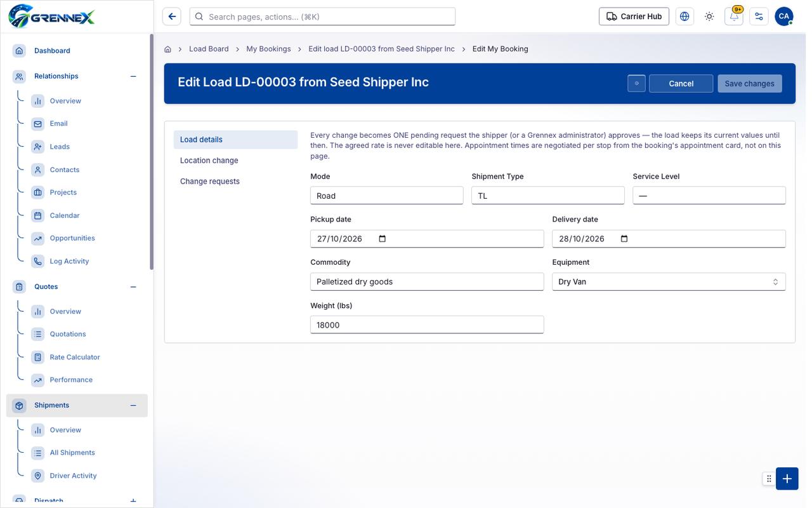Open the Change requests tab
This screenshot has height=508, width=812.
tap(235, 182)
